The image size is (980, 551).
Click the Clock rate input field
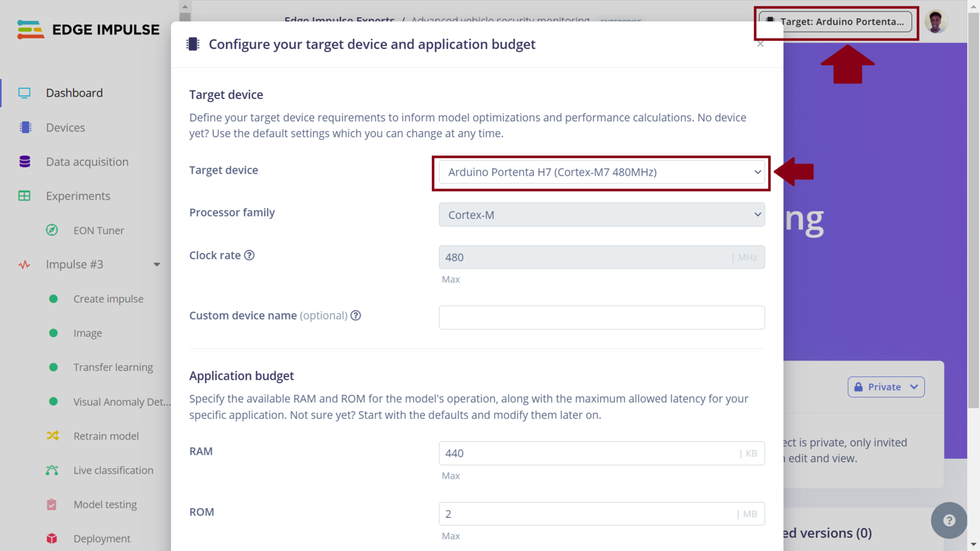tap(601, 257)
